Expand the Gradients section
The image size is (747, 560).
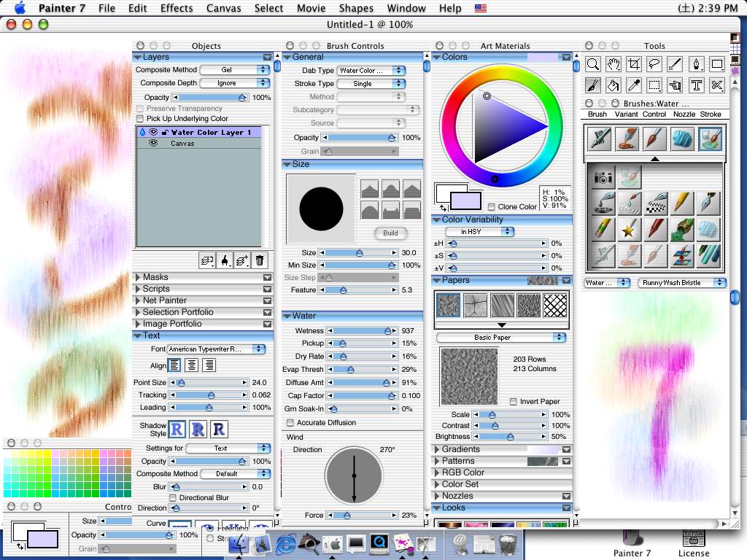tap(436, 449)
